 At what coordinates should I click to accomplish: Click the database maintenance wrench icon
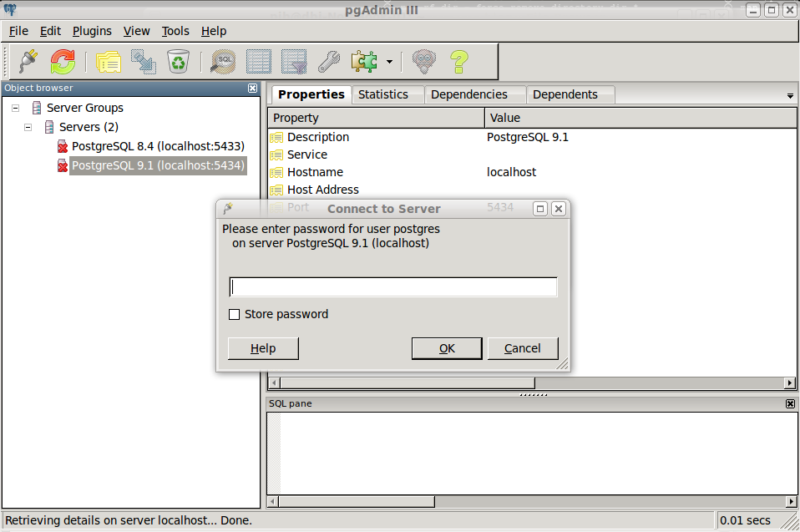click(328, 61)
